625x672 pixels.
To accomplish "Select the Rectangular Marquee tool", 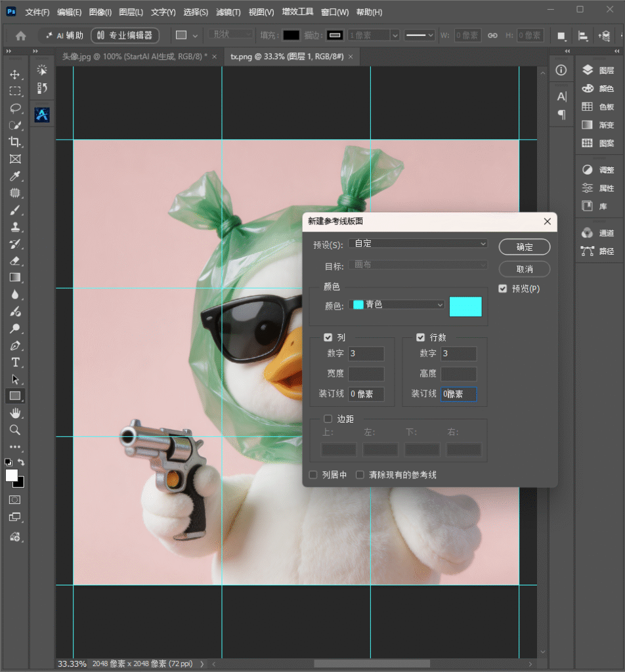I will pyautogui.click(x=15, y=91).
